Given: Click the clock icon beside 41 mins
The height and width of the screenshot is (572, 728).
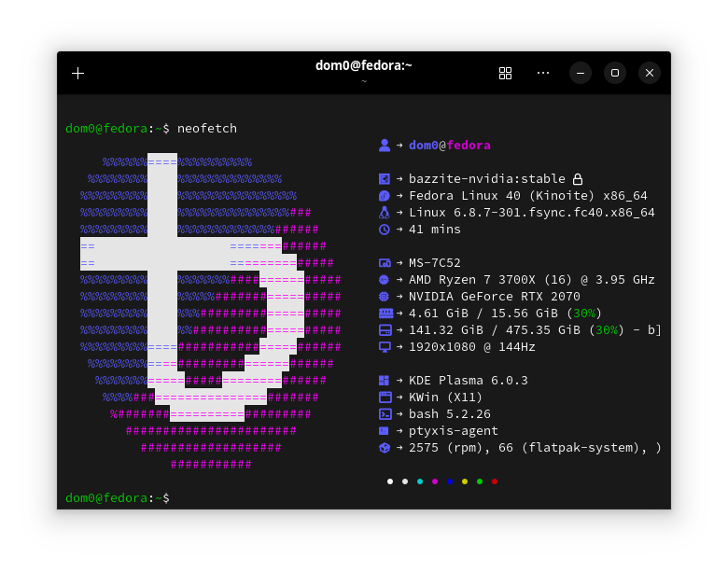Looking at the screenshot, I should point(385,230).
